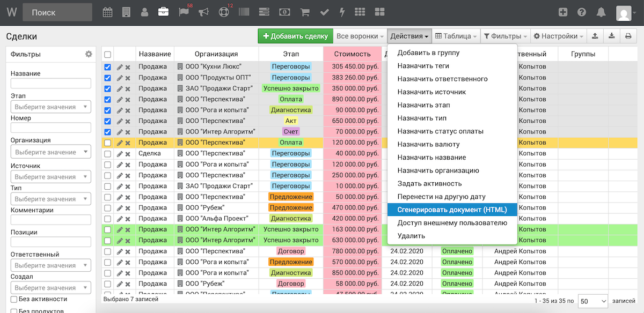Viewport: 644px width, 313px height.
Task: Click the print icon button
Action: coord(628,36)
